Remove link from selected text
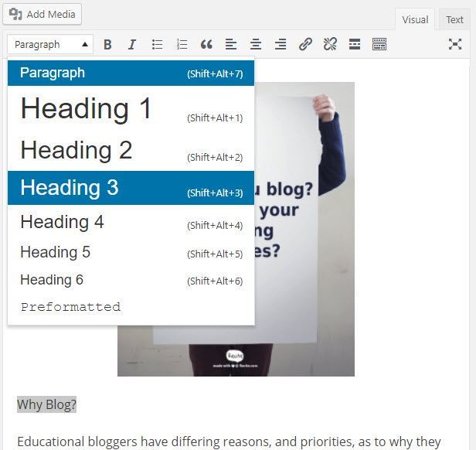Viewport: 476px width, 450px height. tap(330, 45)
